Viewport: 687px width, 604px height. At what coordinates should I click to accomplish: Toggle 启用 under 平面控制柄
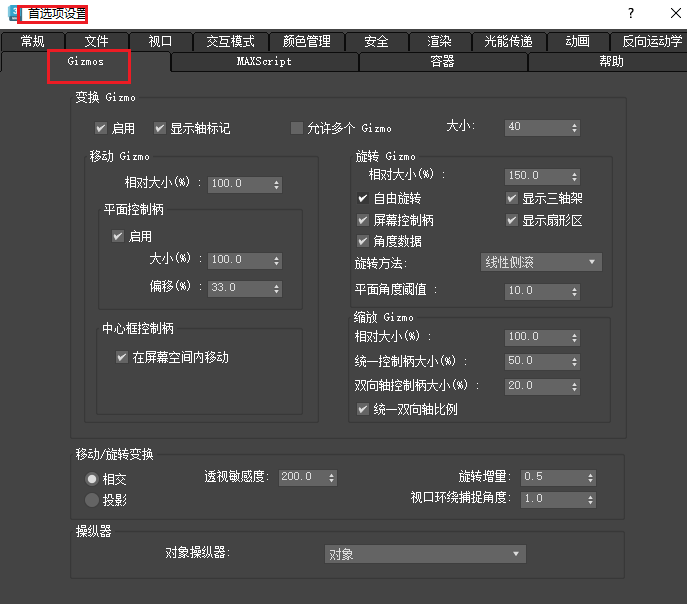point(118,237)
